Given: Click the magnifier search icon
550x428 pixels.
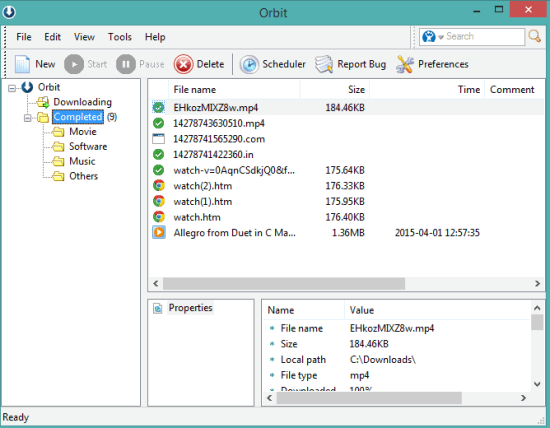Looking at the screenshot, I should 535,36.
